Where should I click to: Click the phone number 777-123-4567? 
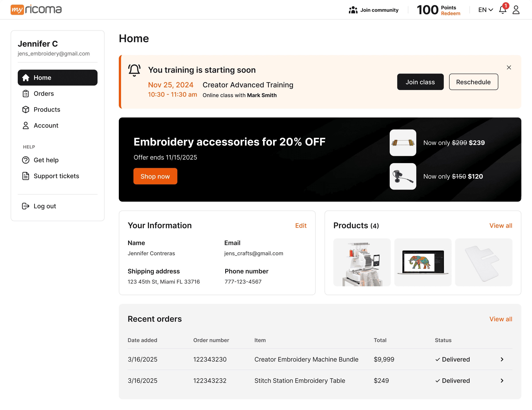coord(243,282)
